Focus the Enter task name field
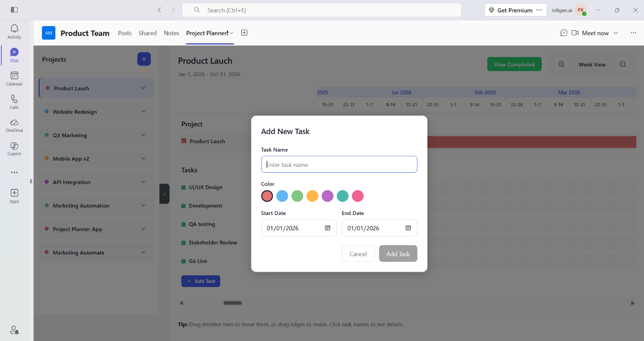 [339, 164]
